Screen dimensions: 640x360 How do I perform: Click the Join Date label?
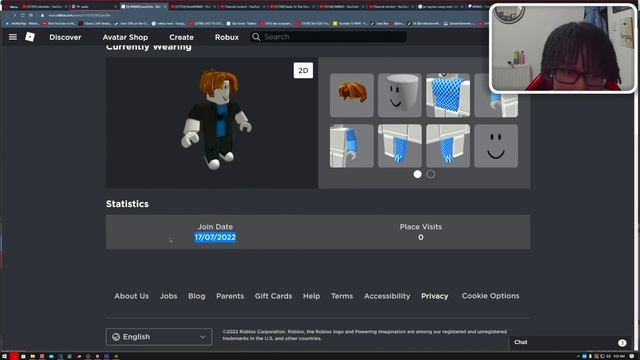pyautogui.click(x=215, y=227)
